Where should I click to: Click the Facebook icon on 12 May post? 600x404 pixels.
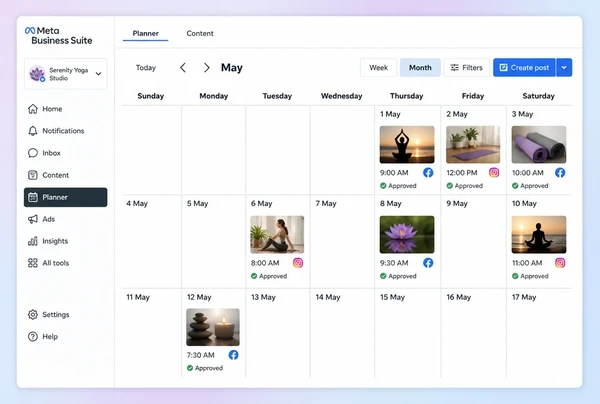(233, 355)
